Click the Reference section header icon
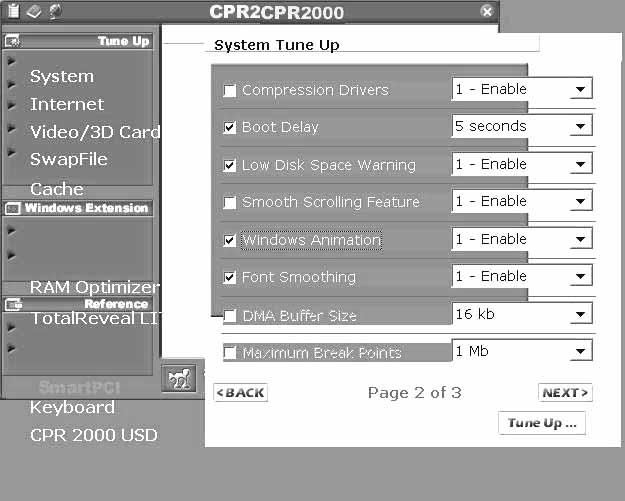The height and width of the screenshot is (501, 625). click(13, 304)
